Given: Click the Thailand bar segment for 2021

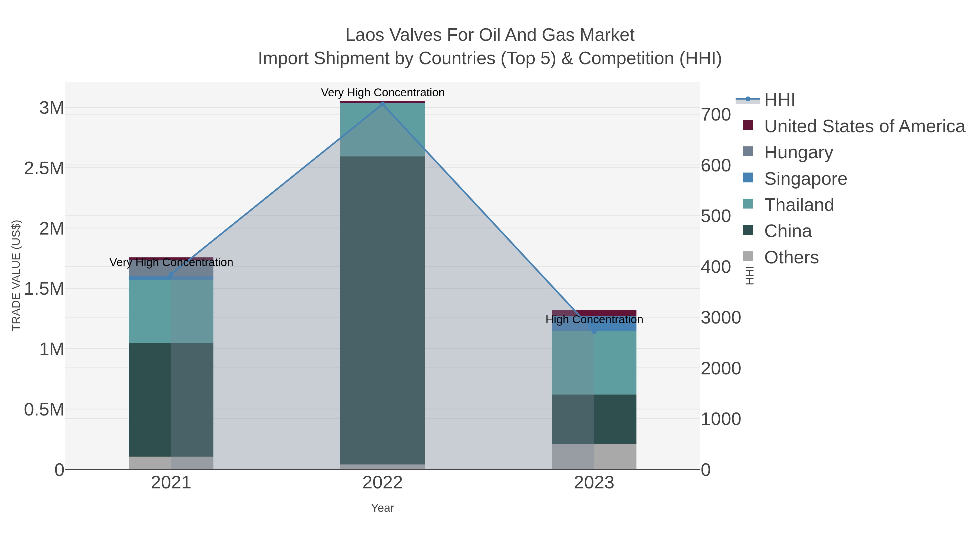Looking at the screenshot, I should (x=171, y=312).
